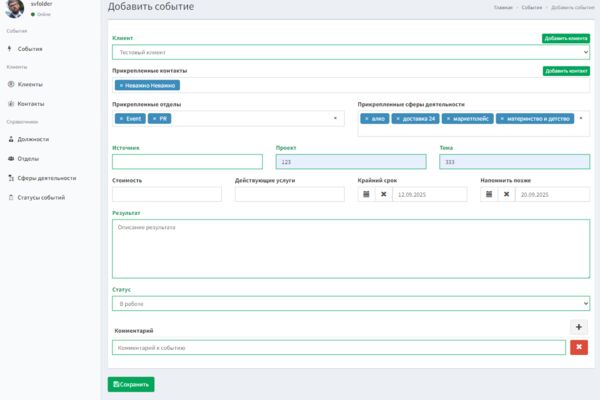
Task: Expand the Клиент dropdown
Action: [351, 52]
